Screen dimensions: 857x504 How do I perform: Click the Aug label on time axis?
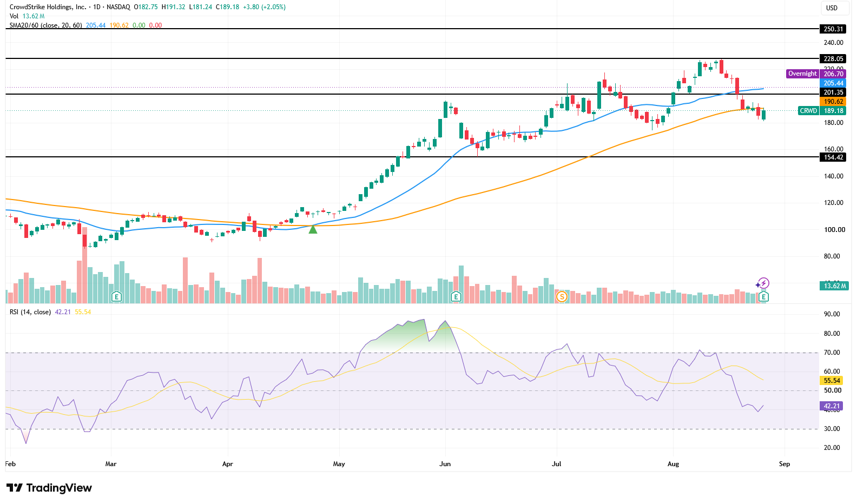coord(674,464)
